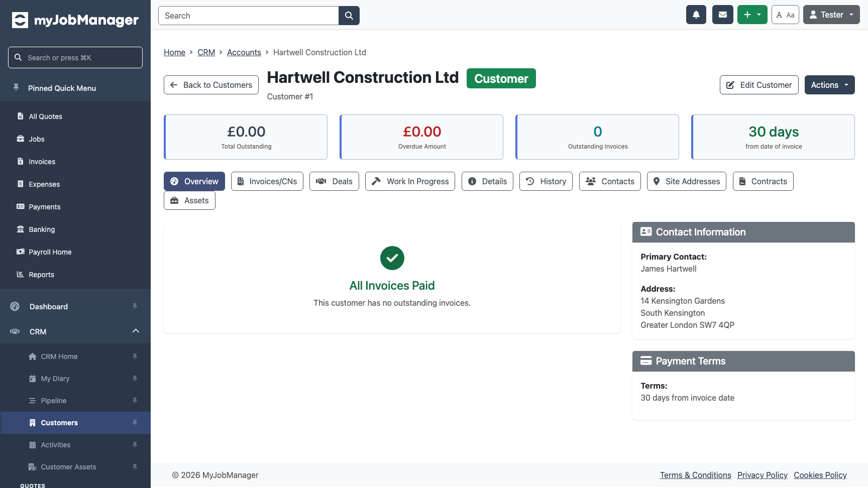The image size is (868, 488).
Task: Open the Cookies Policy link
Action: click(x=820, y=475)
